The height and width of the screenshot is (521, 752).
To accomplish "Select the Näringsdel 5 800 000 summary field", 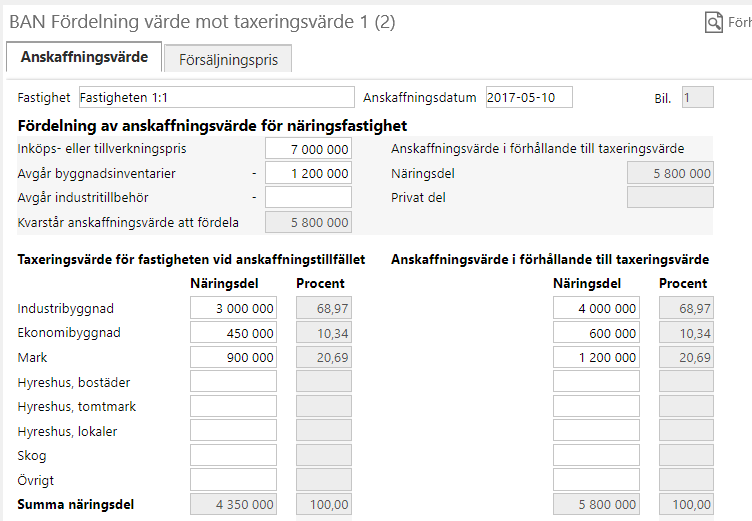I will pyautogui.click(x=670, y=173).
